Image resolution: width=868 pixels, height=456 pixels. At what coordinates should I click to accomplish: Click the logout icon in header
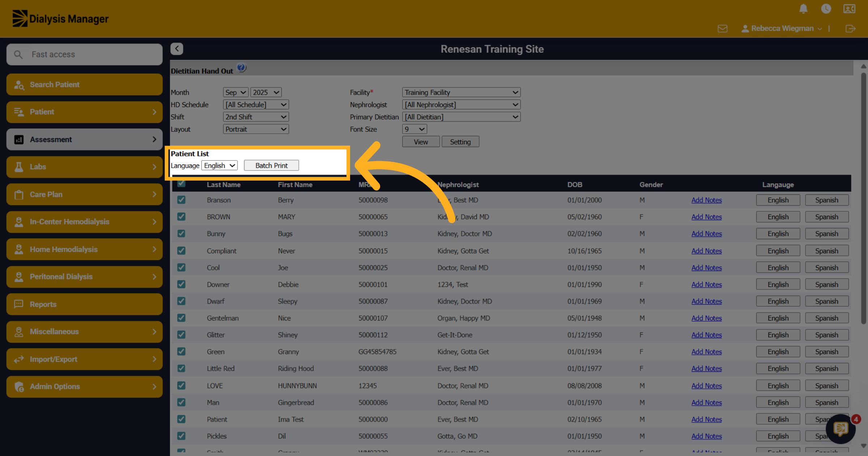click(x=850, y=29)
